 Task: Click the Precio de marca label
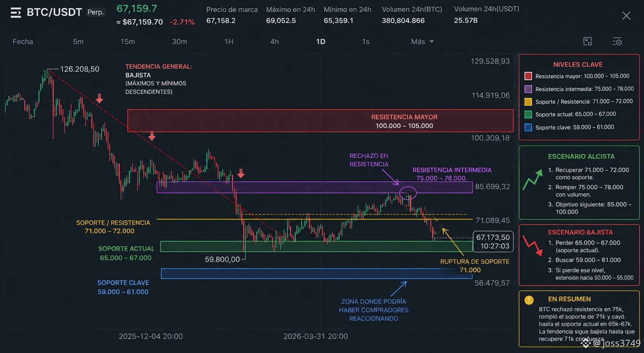coord(232,9)
